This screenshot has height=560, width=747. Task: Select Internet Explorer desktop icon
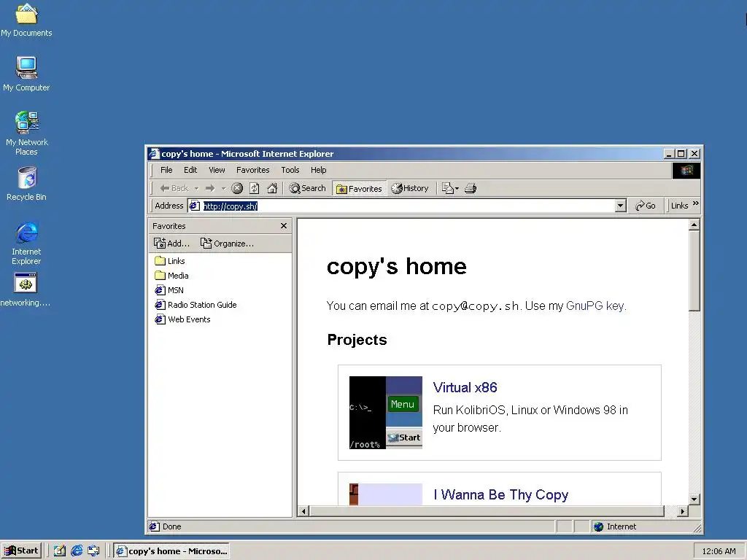point(27,243)
